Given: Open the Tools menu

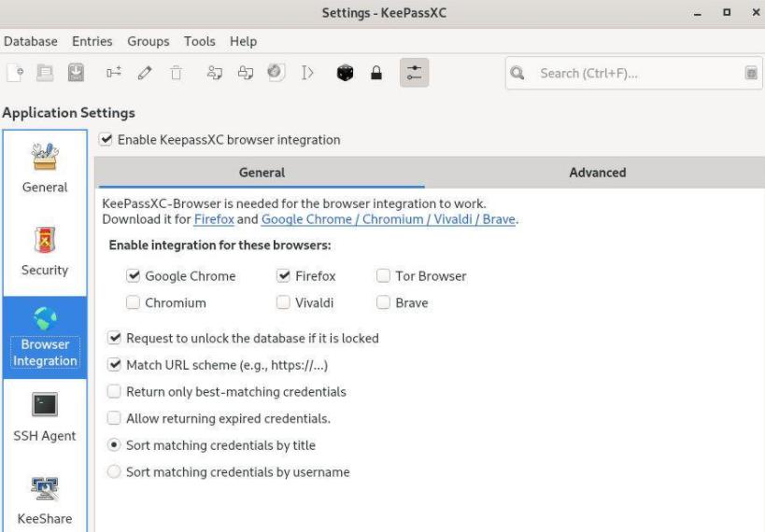Looking at the screenshot, I should [x=199, y=41].
